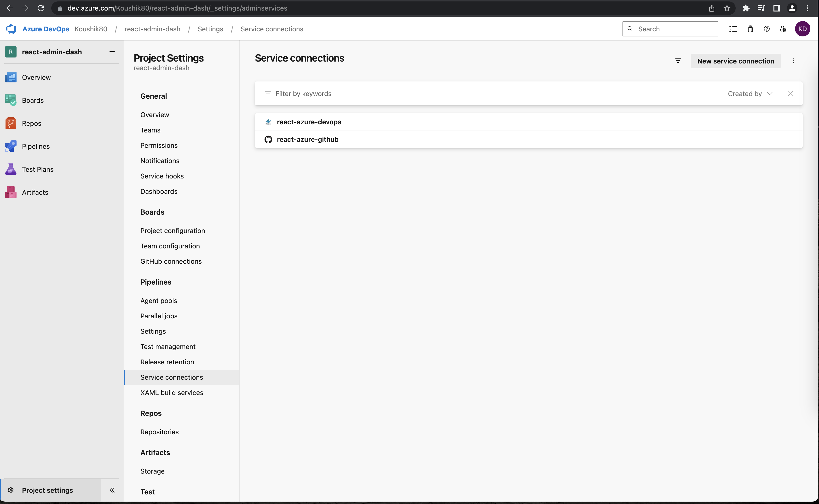Switch to GitHub connections settings

coord(171,261)
